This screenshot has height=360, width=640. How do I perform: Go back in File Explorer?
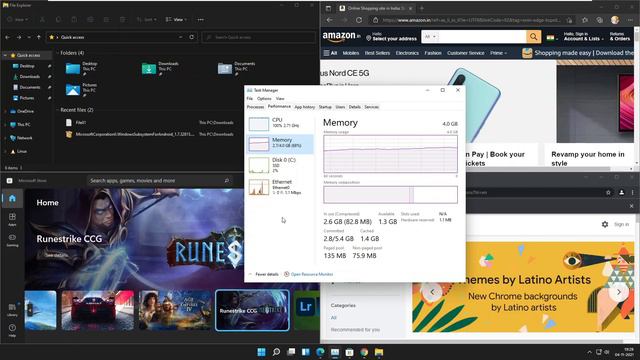point(8,37)
